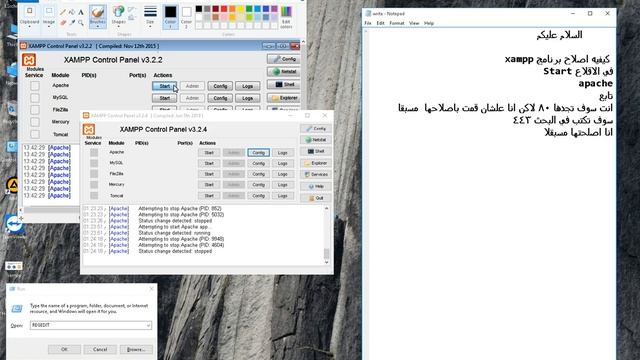Open Netstat in XAMPP v3.2.4
Viewport: 640px width, 360px height.
click(316, 140)
